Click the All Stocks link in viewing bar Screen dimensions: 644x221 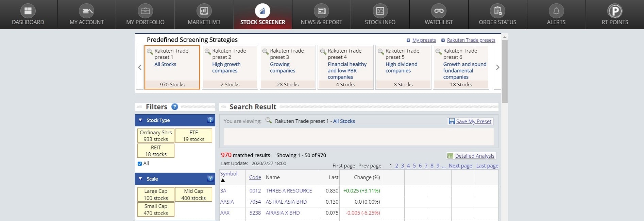344,121
